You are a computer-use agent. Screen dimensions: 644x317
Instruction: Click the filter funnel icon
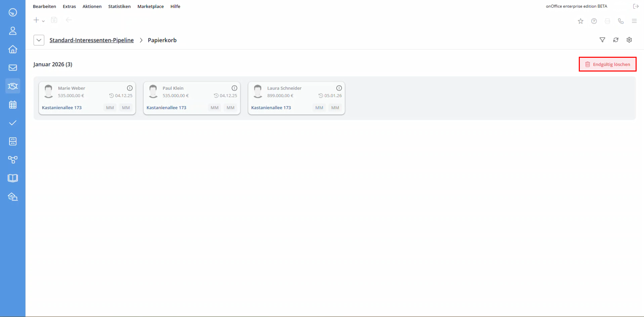point(602,40)
